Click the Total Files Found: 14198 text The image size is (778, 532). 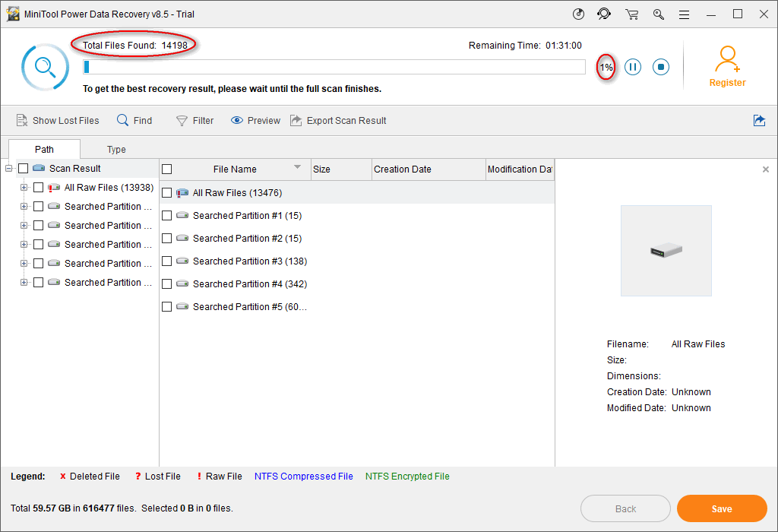[x=135, y=45]
